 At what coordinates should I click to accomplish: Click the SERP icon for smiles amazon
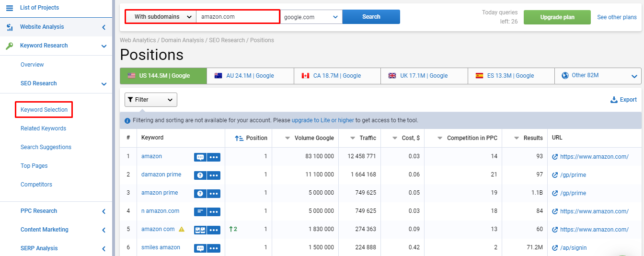click(x=200, y=248)
